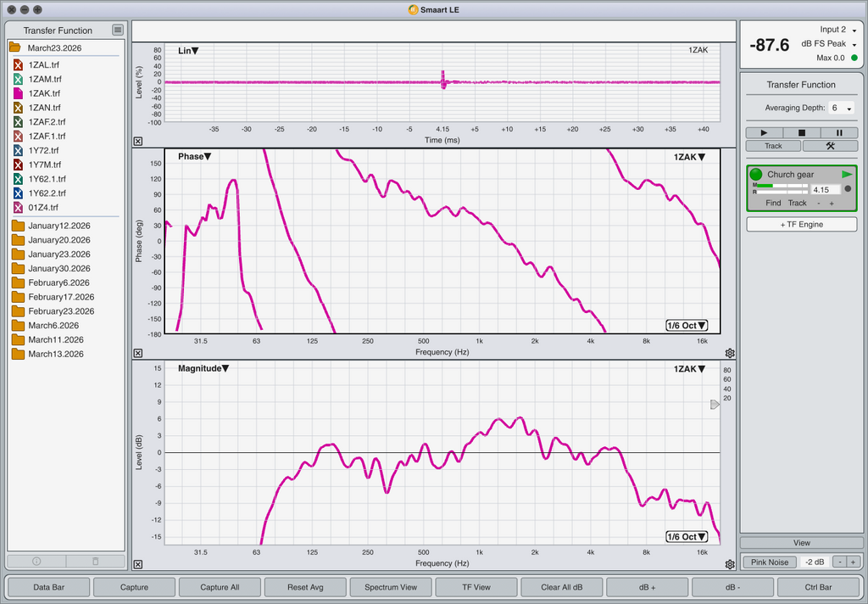Open the Lin view type dropdown

point(188,50)
